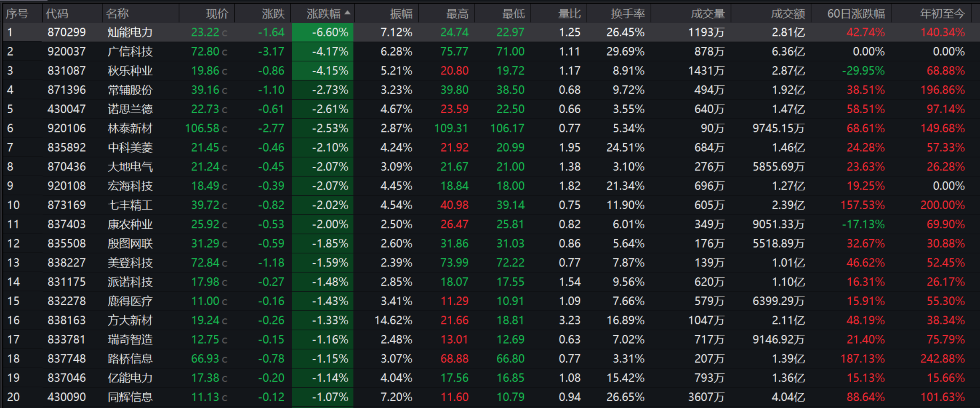Viewport: 980px width, 408px height.
Task: Click stock code 831087
Action: [66, 71]
